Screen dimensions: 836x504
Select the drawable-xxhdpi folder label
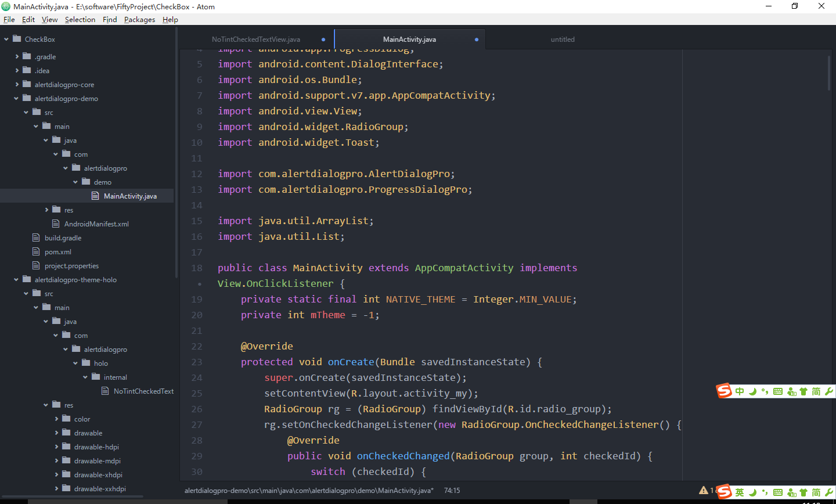click(x=100, y=488)
